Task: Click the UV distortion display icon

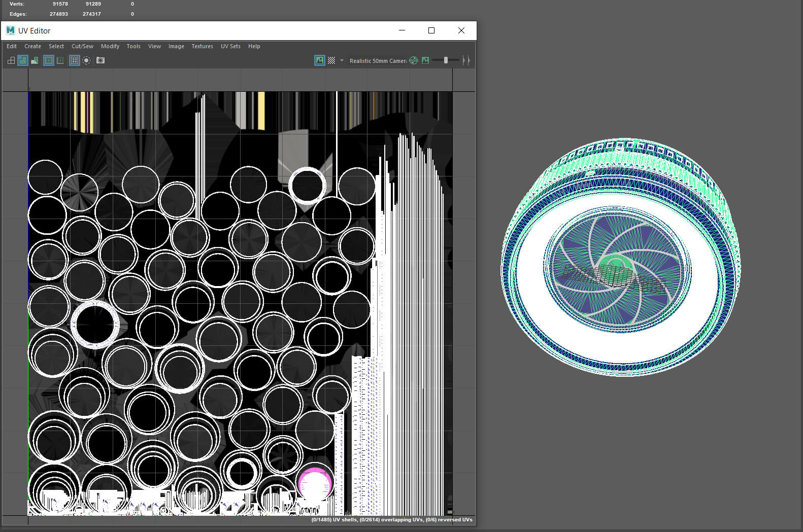Action: point(35,60)
